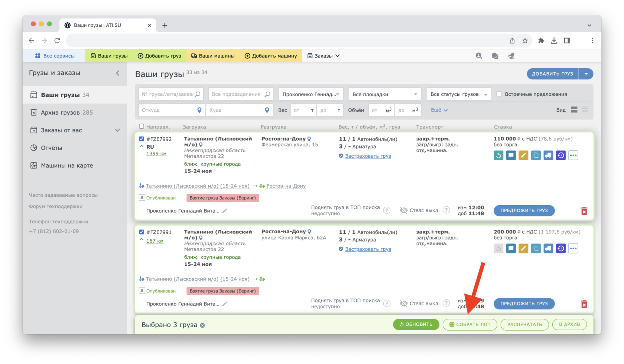Click the disabled renew icon for cargo #FZE7991
This screenshot has height=364, width=624.
pos(498,249)
